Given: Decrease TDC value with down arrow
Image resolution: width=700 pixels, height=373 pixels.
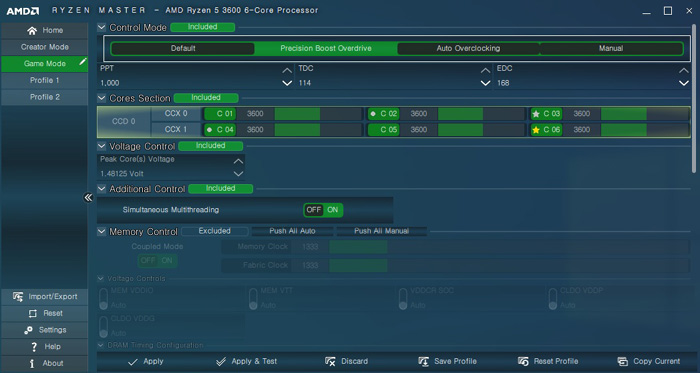Looking at the screenshot, I should click(485, 83).
